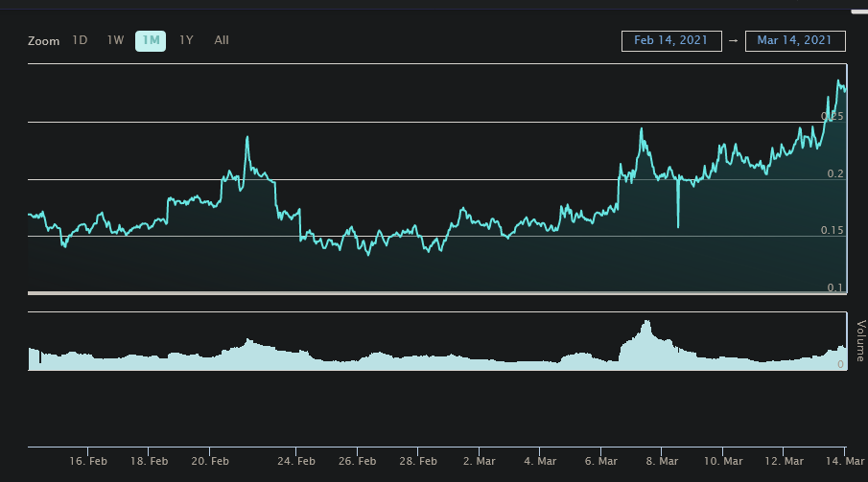Click the 16. Feb date tick label
The image size is (868, 482).
[88, 461]
